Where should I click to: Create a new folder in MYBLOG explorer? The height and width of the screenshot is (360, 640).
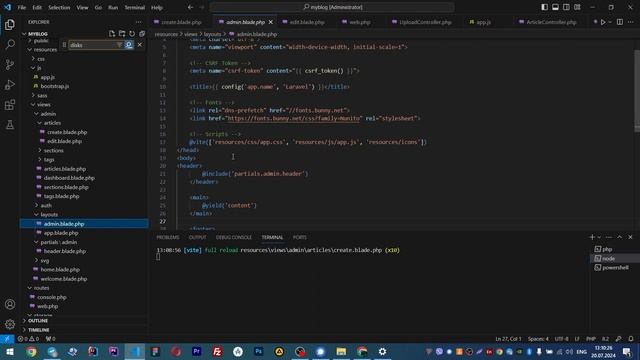[x=122, y=33]
